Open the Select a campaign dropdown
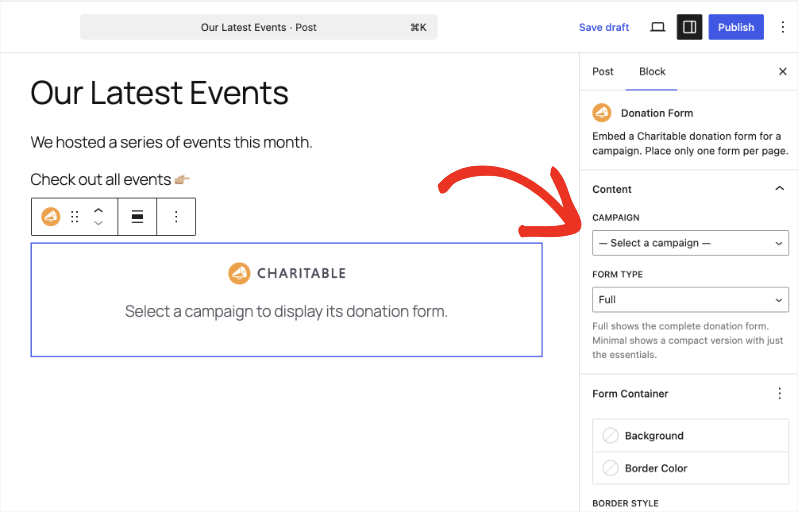798x512 pixels. click(690, 243)
